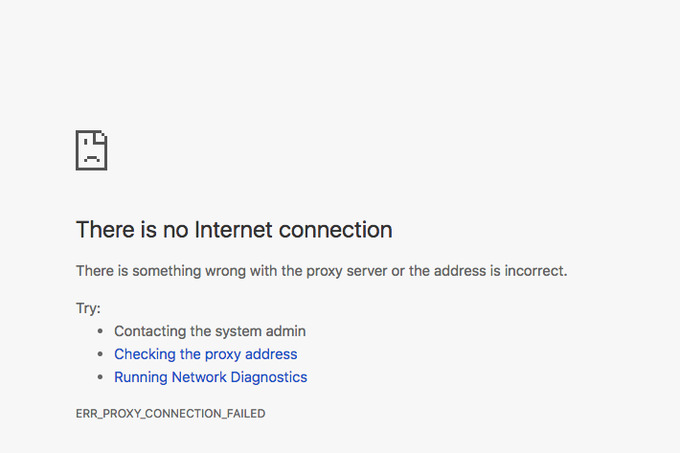Click the word "Checking" in the blue link

click(x=144, y=354)
